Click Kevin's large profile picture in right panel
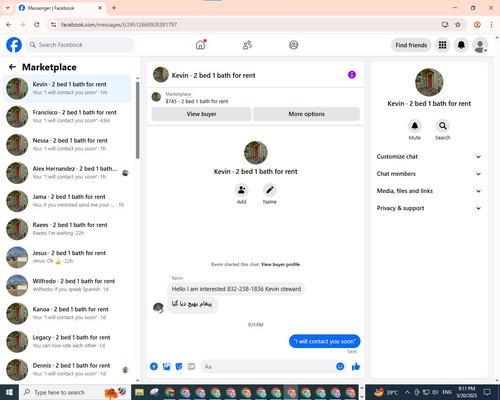Viewport: 500px width, 400px height. point(429,82)
